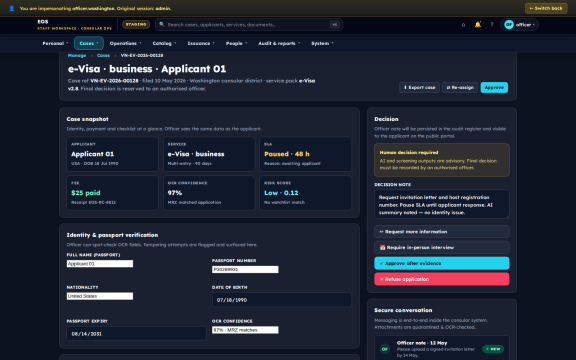Click the 'VN-EV-2026-00128' breadcrumb text
The width and height of the screenshot is (576, 360).
(142, 55)
